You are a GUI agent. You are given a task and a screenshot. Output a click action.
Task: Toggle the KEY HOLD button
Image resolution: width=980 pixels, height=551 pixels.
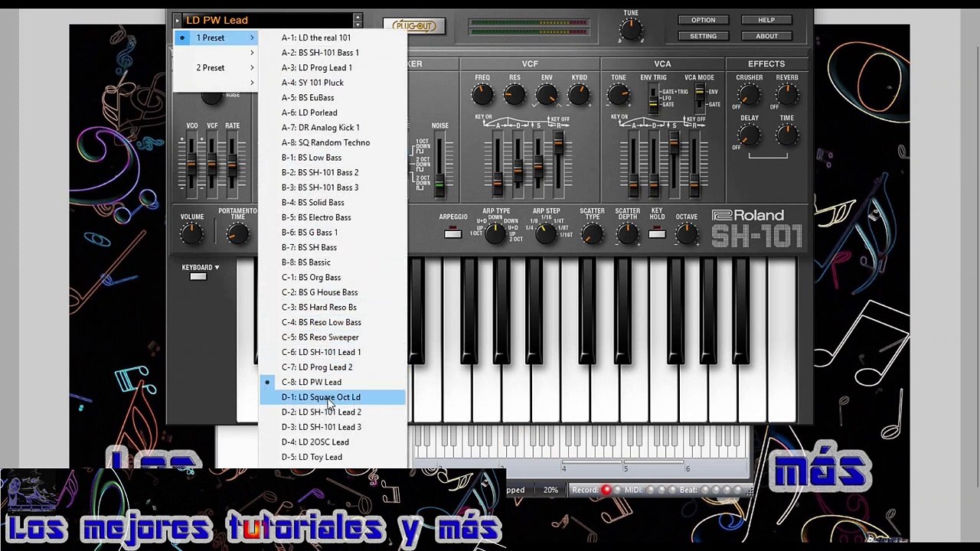657,233
